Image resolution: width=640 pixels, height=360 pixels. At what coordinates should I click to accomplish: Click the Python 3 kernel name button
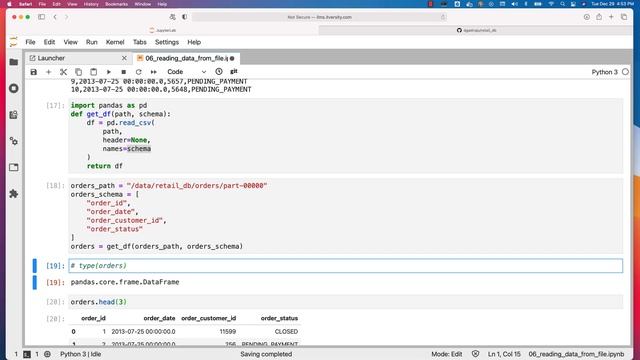click(x=604, y=72)
